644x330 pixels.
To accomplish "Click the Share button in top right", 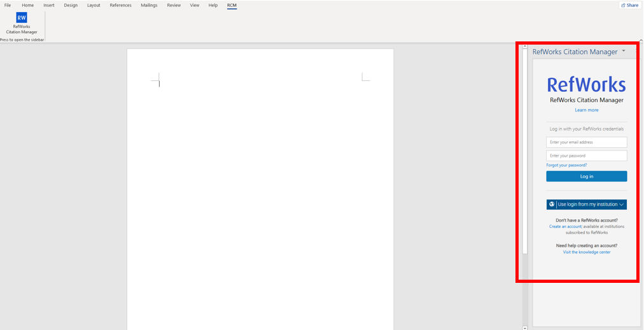I will point(629,5).
